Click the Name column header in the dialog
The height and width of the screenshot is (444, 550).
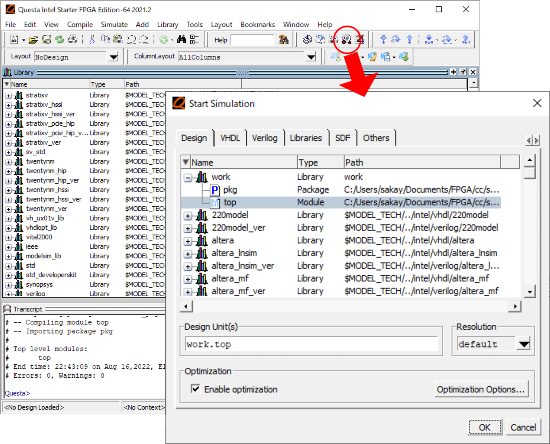point(244,162)
